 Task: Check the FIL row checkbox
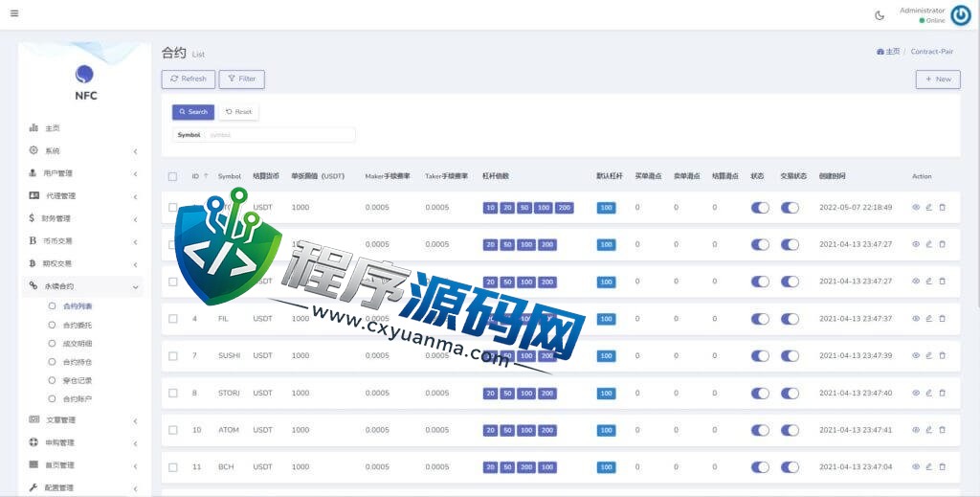pyautogui.click(x=172, y=319)
